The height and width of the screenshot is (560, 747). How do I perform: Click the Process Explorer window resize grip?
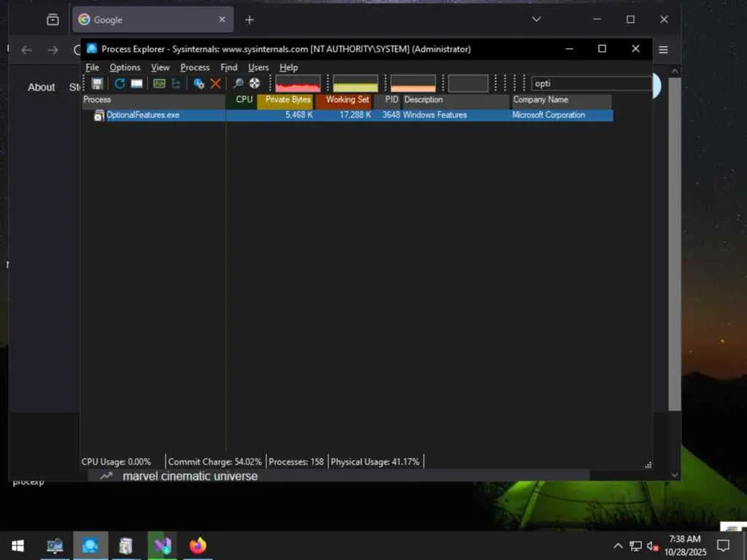648,464
